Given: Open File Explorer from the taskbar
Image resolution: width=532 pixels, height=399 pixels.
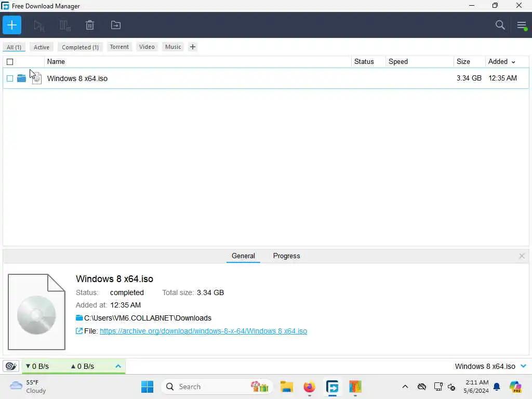Looking at the screenshot, I should click(x=287, y=387).
